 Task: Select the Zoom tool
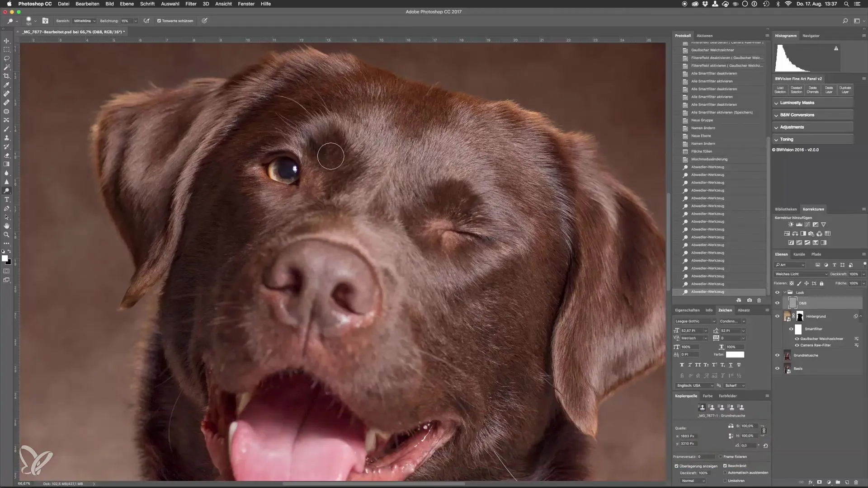pos(6,235)
